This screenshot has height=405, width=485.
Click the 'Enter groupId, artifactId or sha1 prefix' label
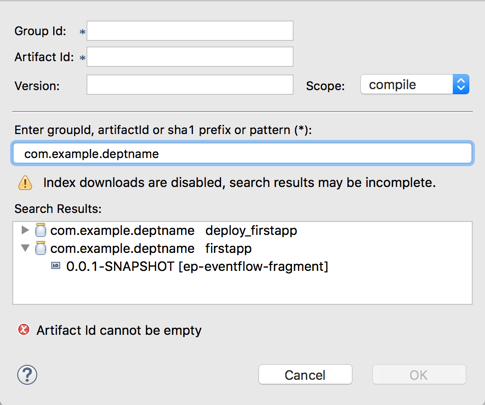[x=163, y=130]
